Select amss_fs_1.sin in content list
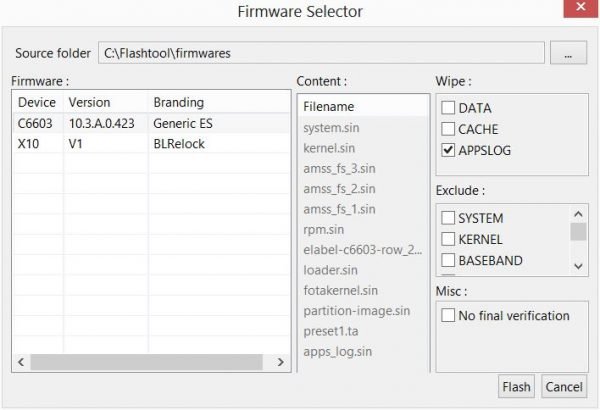Image resolution: width=600 pixels, height=410 pixels. 339,209
